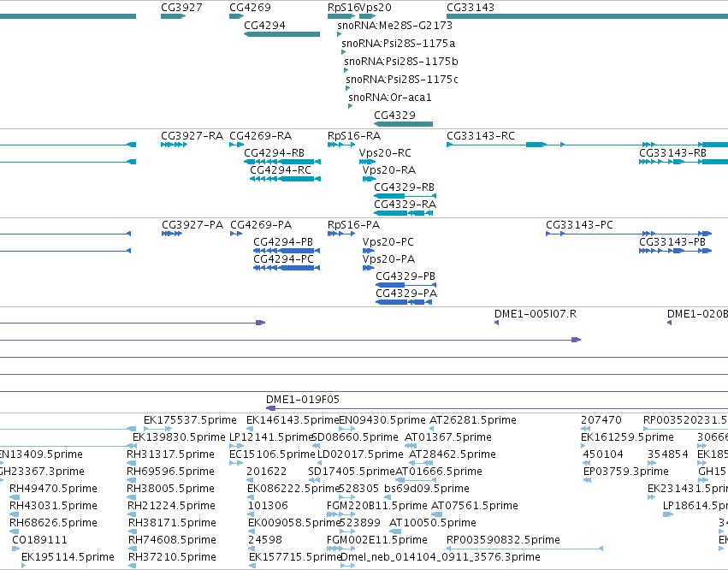The image size is (728, 570).
Task: Select the CG33143-RC transcript
Action: point(588,145)
